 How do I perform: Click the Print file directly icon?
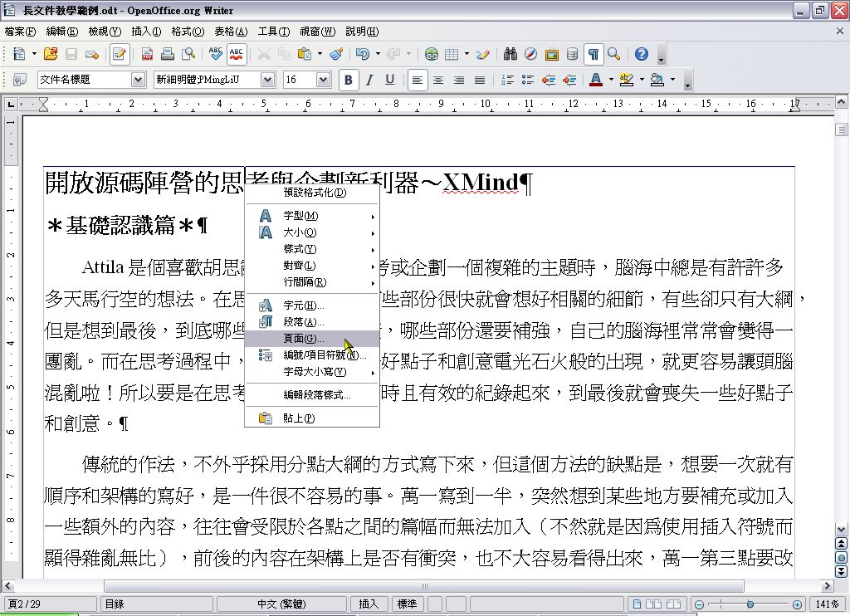click(x=168, y=54)
